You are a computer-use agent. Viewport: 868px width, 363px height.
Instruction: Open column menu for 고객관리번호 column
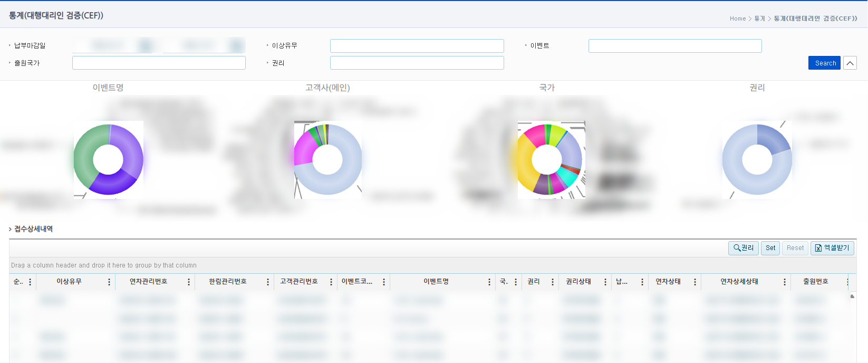pos(331,282)
